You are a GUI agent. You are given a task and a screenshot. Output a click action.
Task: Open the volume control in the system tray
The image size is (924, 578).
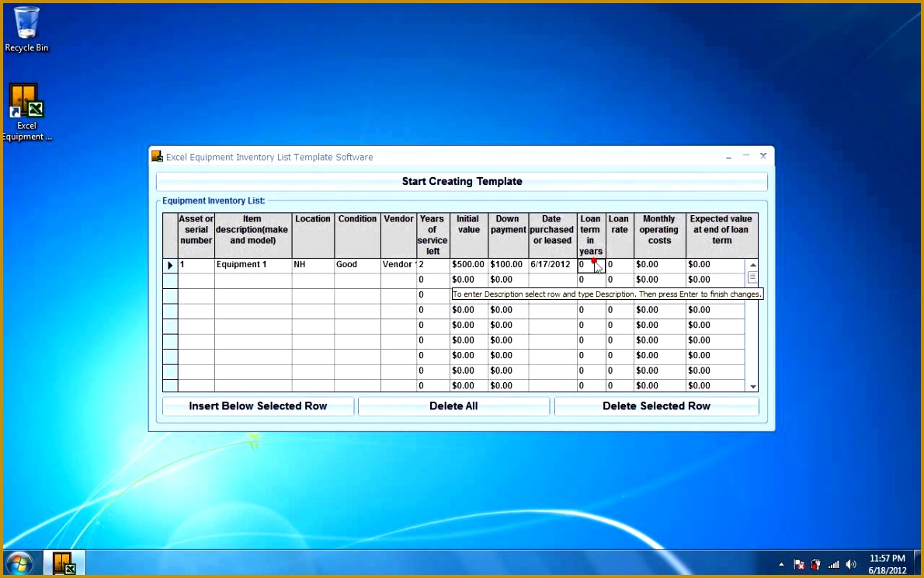coord(851,564)
